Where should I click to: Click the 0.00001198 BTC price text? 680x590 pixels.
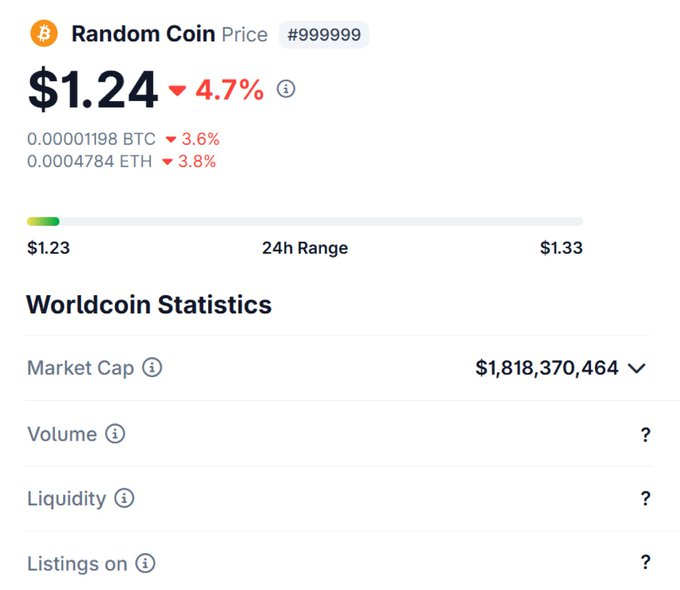pos(91,139)
